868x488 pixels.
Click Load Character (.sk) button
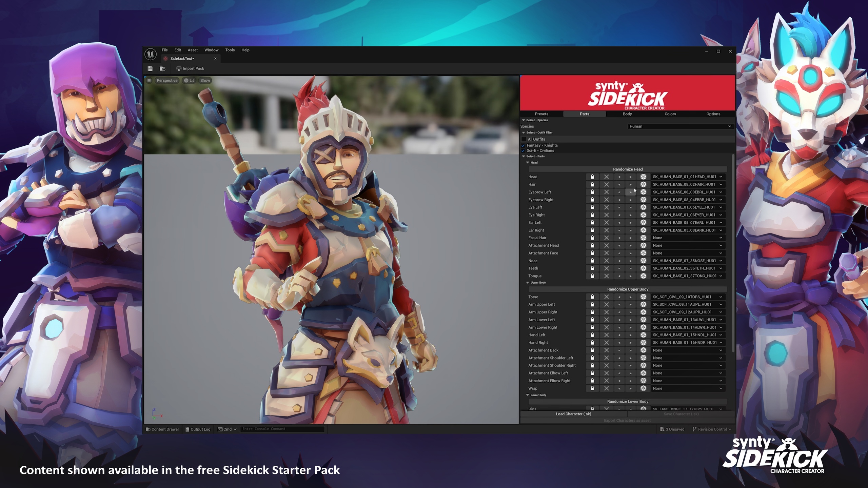573,414
